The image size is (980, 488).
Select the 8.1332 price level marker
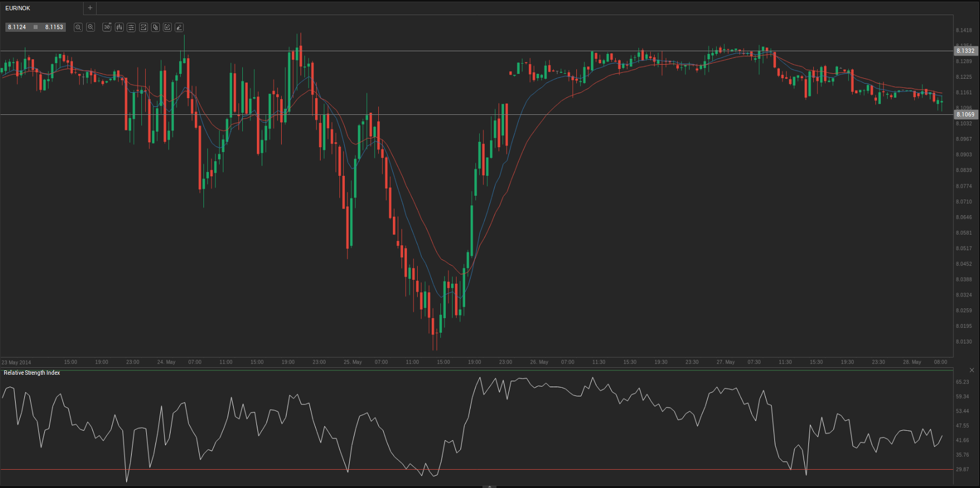[x=965, y=51]
